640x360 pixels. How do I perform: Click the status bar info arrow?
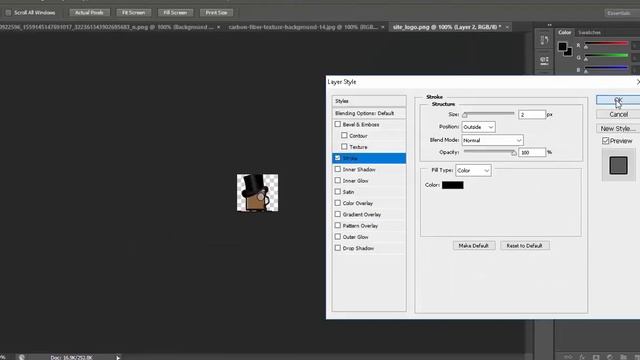click(118, 357)
